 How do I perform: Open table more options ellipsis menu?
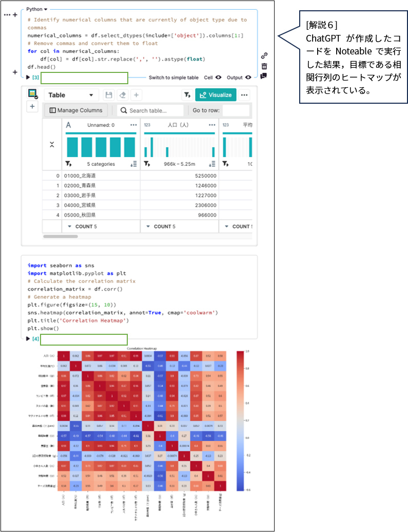244,95
